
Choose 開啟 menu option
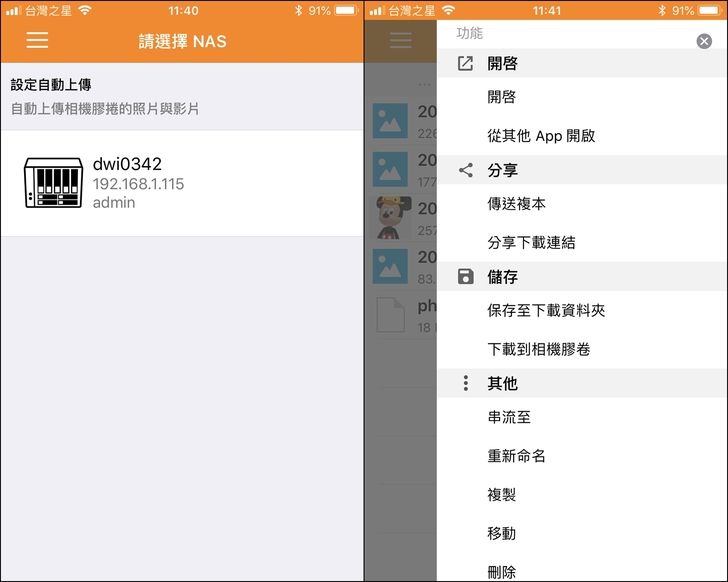tap(501, 98)
